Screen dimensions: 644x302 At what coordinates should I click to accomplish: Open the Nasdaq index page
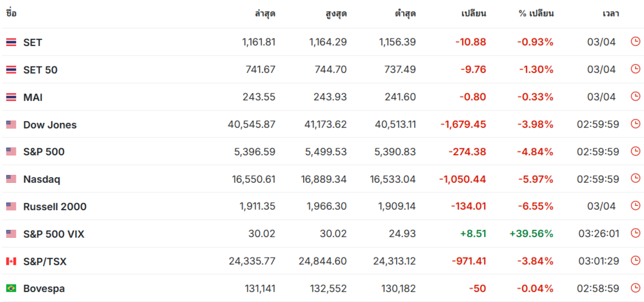click(x=41, y=180)
